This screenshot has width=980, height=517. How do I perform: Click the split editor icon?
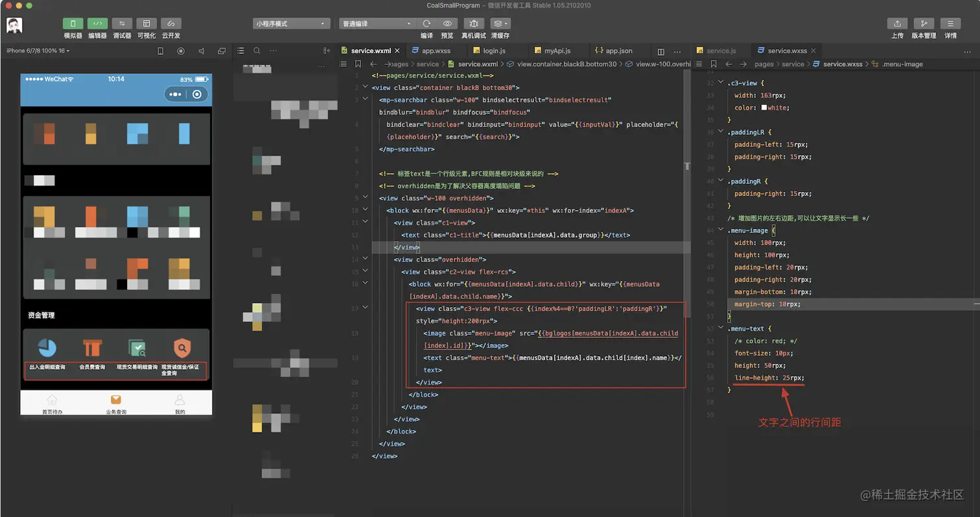(661, 51)
